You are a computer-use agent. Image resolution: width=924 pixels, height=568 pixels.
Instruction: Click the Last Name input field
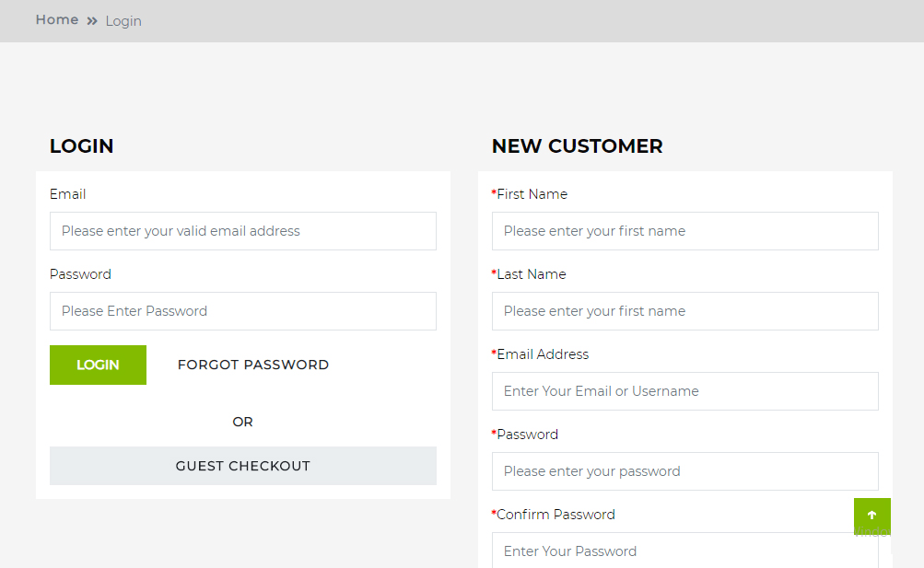pos(684,311)
